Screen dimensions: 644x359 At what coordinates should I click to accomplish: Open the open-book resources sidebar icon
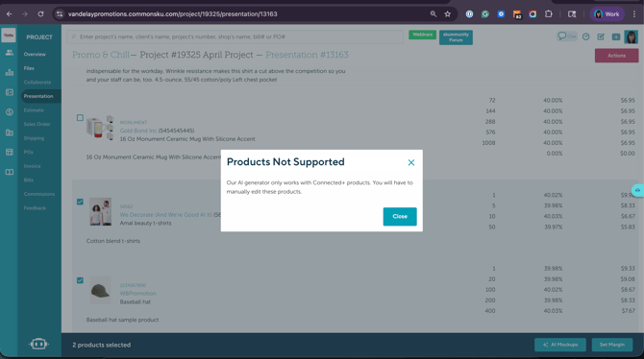click(x=9, y=172)
